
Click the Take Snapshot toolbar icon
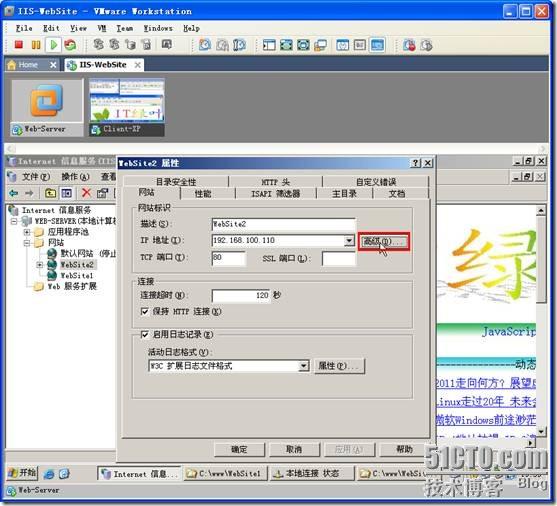[x=205, y=45]
